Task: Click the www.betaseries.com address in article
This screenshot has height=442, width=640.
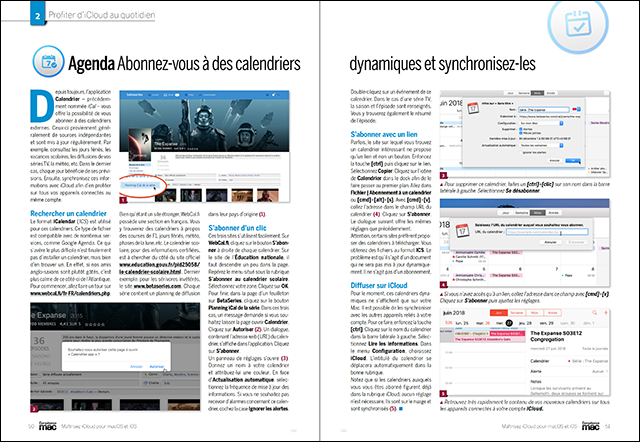Action: (x=157, y=286)
